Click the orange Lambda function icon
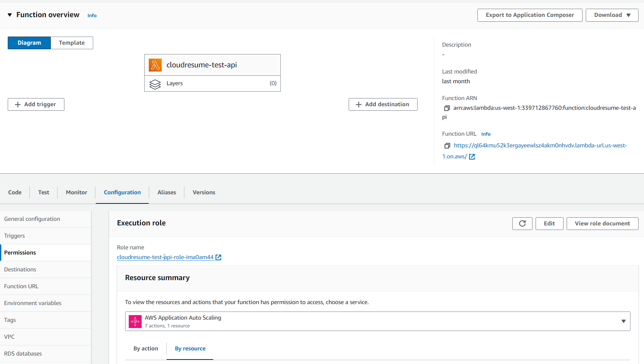The height and width of the screenshot is (364, 644). click(155, 65)
